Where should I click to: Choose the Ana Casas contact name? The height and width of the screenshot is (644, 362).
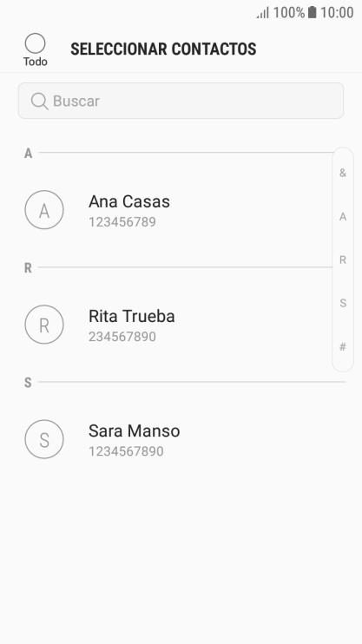[x=129, y=201]
